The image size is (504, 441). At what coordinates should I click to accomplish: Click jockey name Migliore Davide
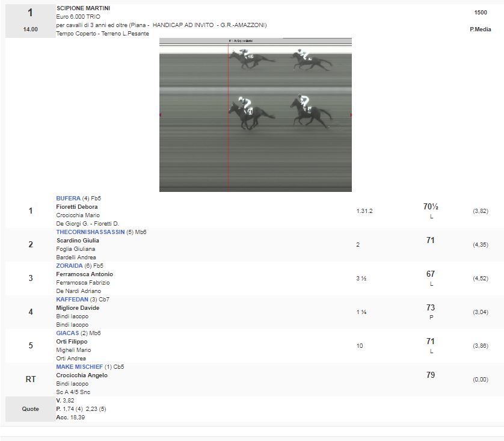[x=78, y=308]
